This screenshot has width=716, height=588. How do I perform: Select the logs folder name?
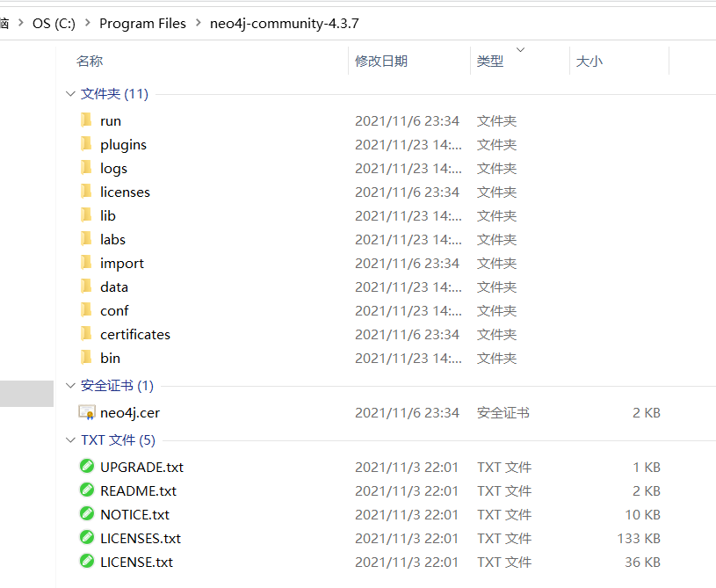pyautogui.click(x=113, y=169)
